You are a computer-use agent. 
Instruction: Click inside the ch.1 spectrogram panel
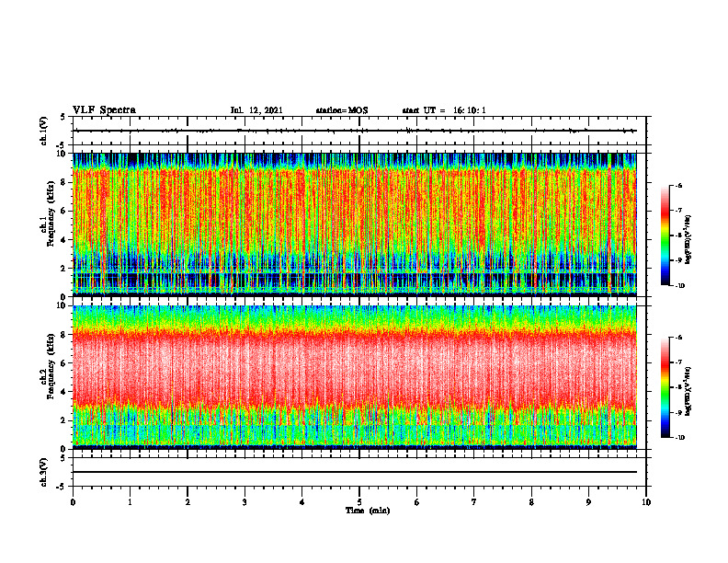[354, 224]
